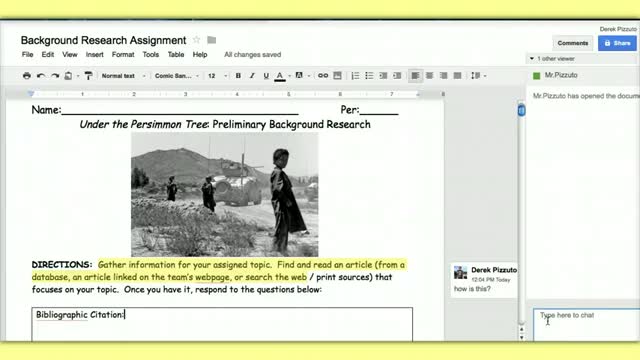Open the Insert menu

click(94, 54)
